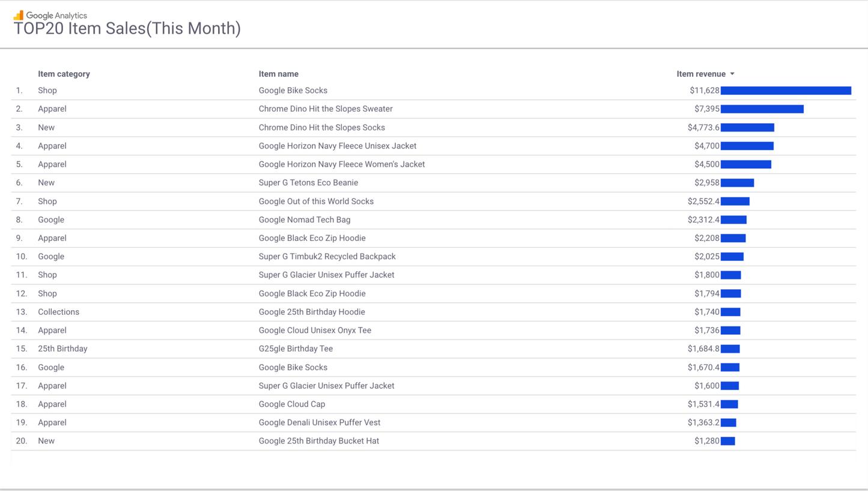Viewport: 868px width, 491px height.
Task: Select Google Black Eco Zip Hoodie in row 9
Action: (x=312, y=238)
